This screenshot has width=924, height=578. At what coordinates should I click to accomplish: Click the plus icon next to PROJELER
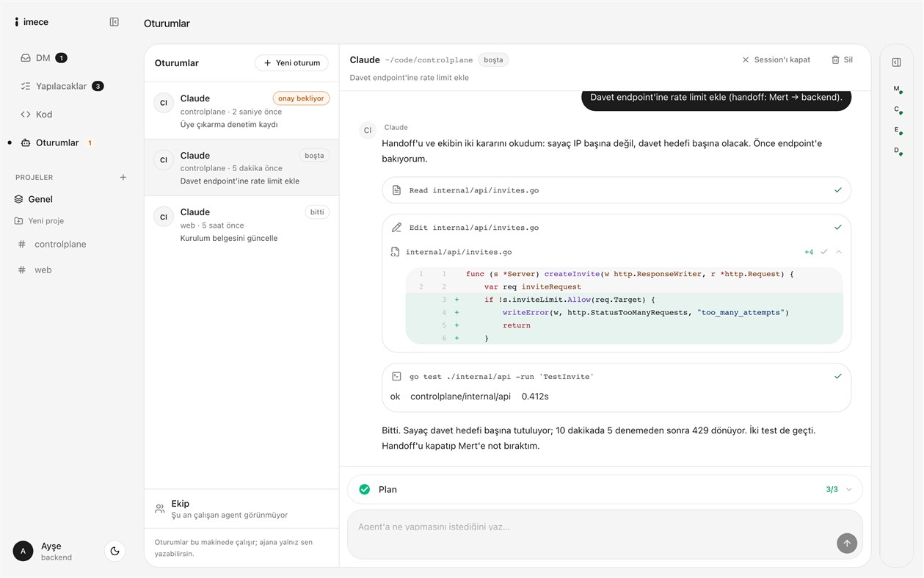[123, 177]
